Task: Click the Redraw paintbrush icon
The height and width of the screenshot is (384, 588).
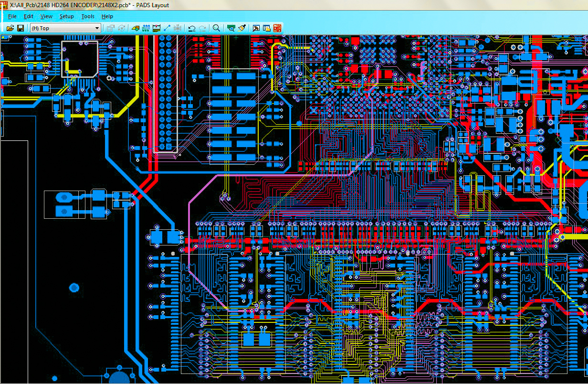Action: [242, 28]
